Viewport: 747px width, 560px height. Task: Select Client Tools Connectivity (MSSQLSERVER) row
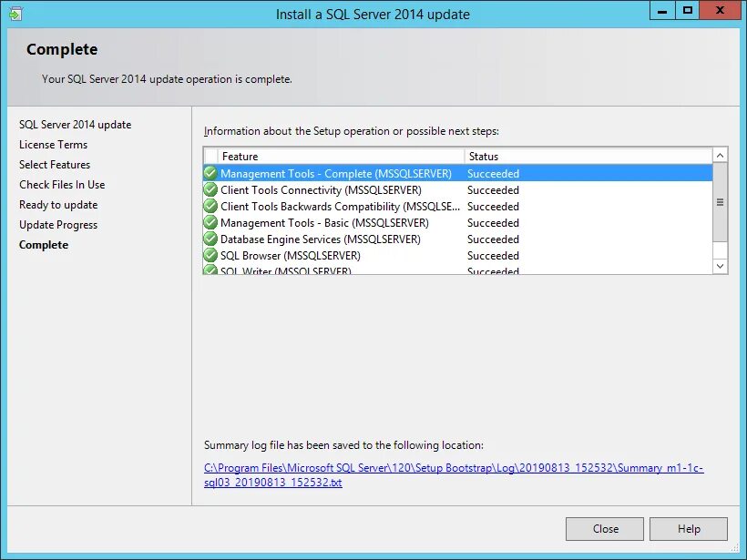pos(458,190)
